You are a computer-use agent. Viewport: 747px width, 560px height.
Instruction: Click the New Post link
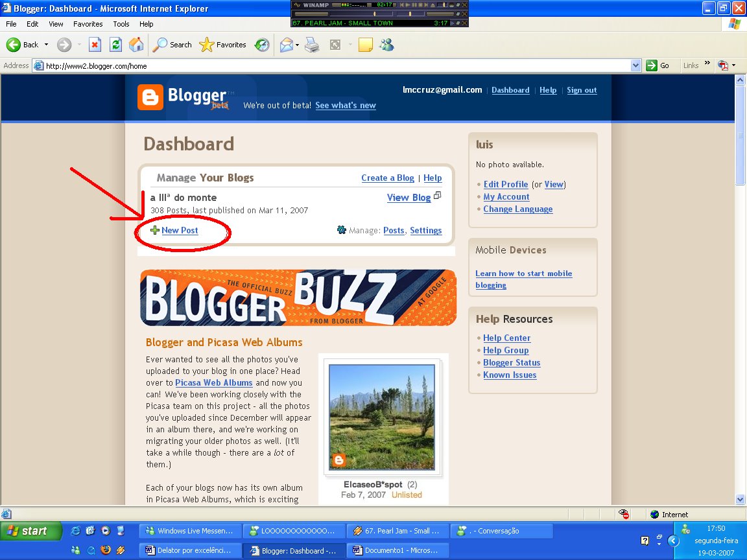(x=180, y=231)
